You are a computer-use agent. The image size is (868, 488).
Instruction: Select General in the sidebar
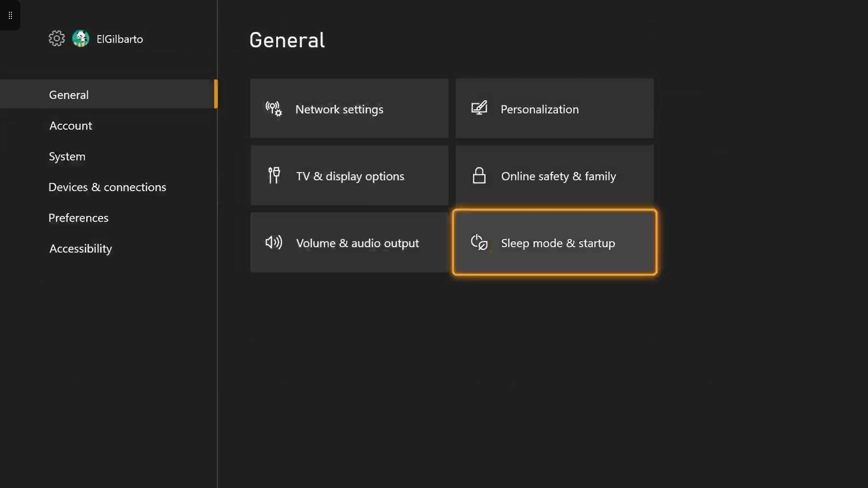[69, 95]
